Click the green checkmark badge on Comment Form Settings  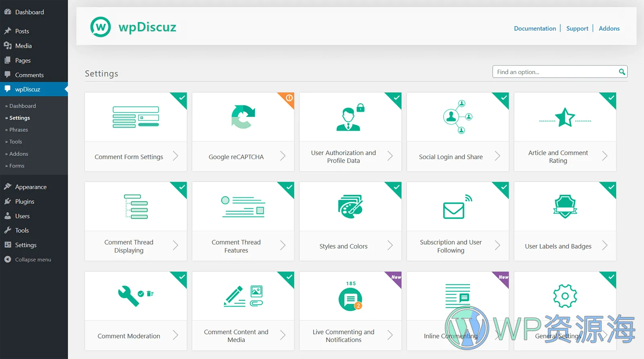click(182, 98)
